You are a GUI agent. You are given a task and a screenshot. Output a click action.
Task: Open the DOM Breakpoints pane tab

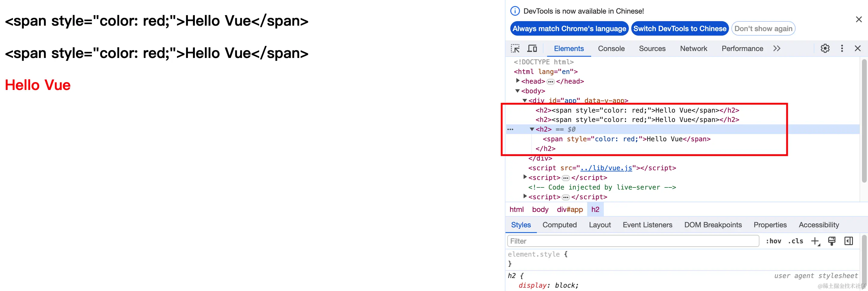pos(713,225)
